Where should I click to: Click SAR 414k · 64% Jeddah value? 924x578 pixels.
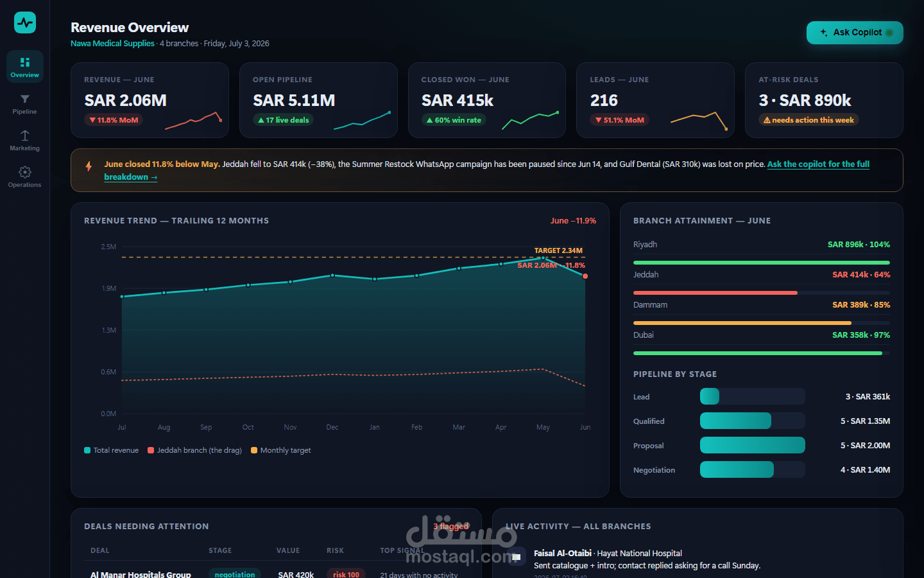(x=861, y=275)
